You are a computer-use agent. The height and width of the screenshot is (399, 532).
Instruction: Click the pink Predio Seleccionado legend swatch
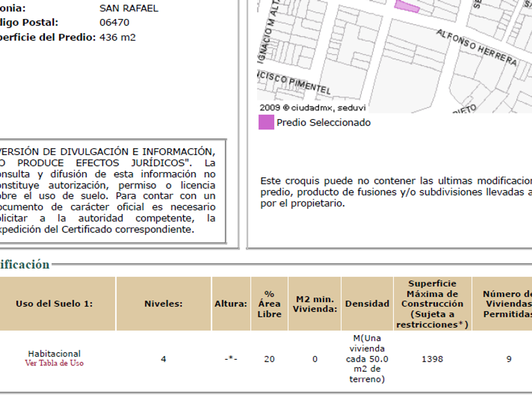(266, 122)
